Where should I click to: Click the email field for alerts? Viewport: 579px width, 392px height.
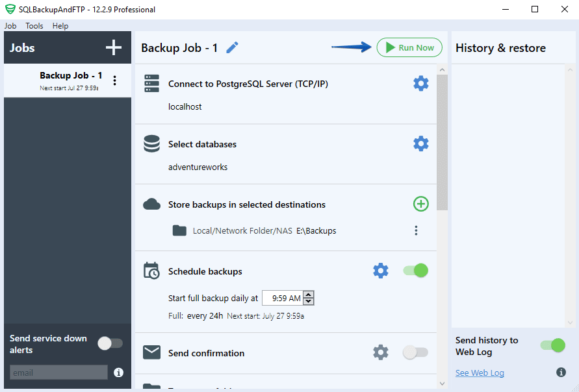(58, 373)
